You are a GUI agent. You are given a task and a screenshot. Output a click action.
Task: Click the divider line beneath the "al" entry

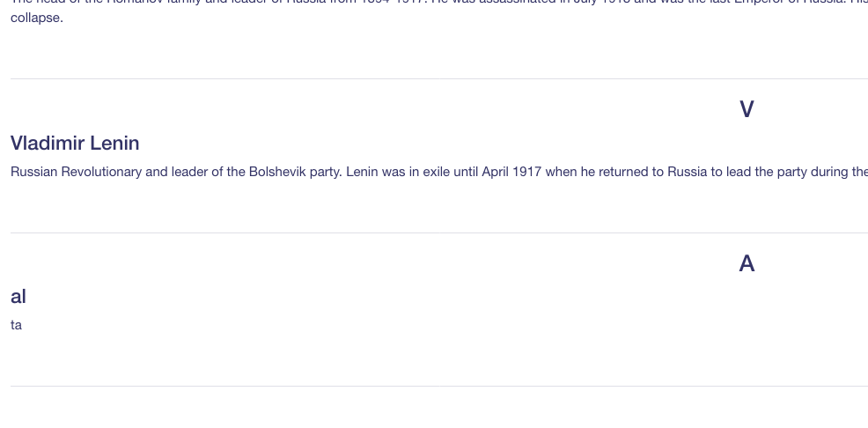point(439,386)
